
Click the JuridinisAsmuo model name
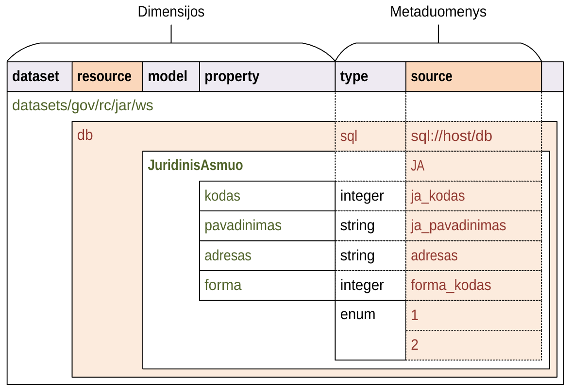tap(195, 166)
